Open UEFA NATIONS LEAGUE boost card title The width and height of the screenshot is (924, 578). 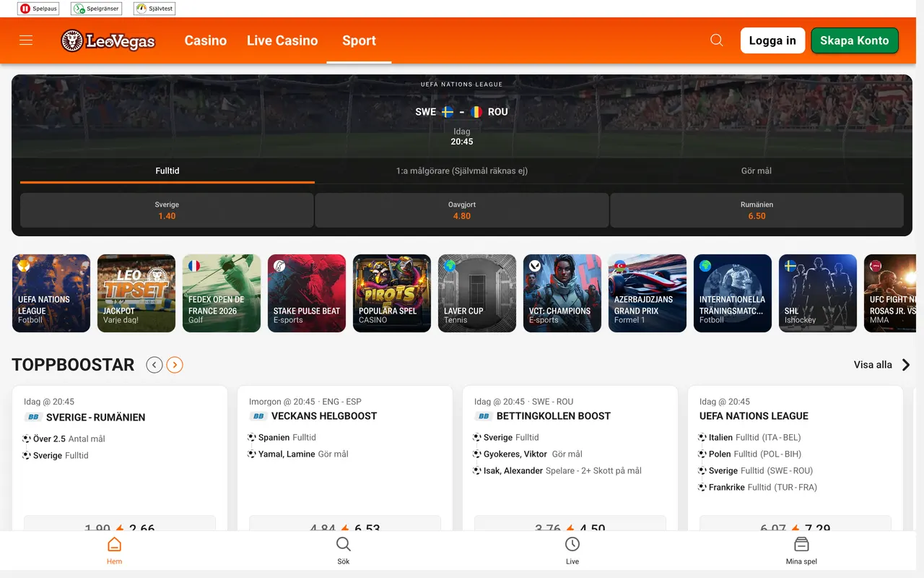[754, 416]
